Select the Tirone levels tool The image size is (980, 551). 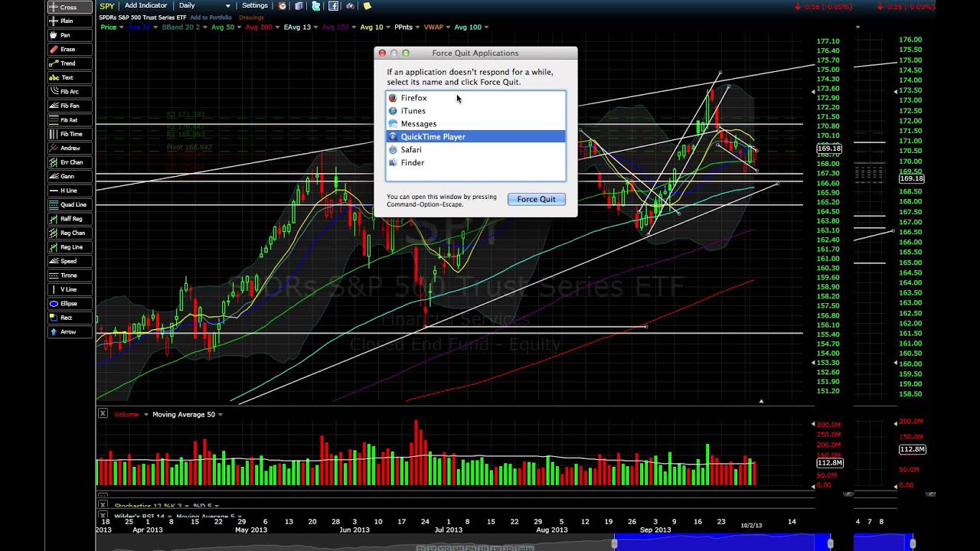pos(69,275)
